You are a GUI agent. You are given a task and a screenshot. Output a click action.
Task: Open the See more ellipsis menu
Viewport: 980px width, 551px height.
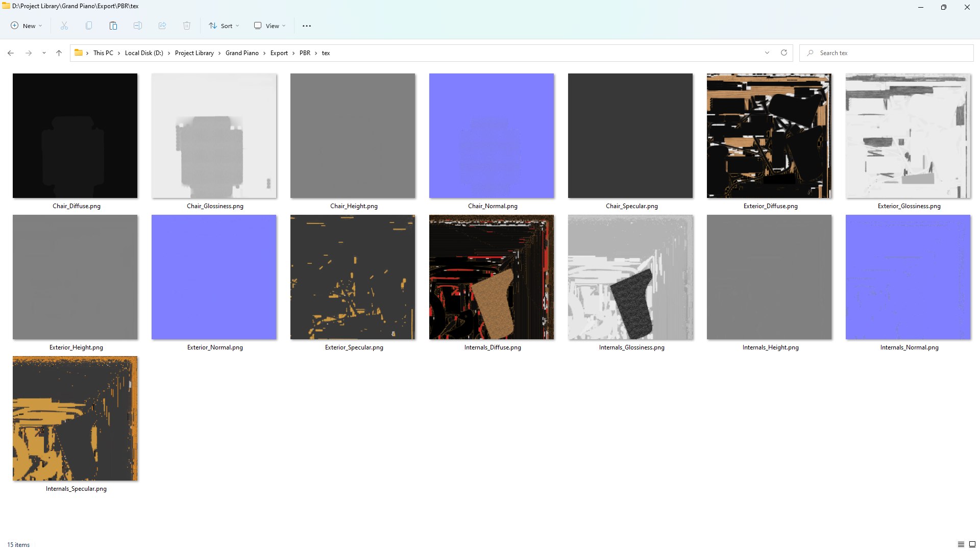tap(307, 26)
